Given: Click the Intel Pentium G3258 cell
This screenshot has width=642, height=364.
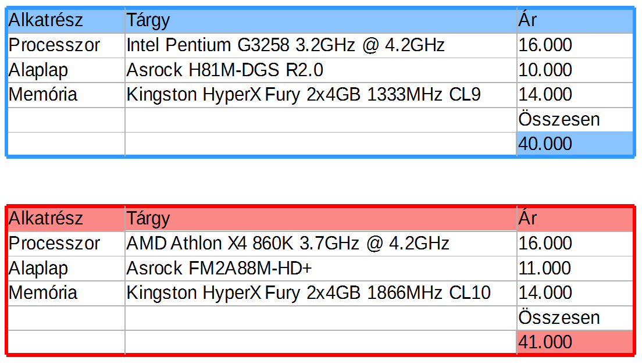Looking at the screenshot, I should [285, 45].
